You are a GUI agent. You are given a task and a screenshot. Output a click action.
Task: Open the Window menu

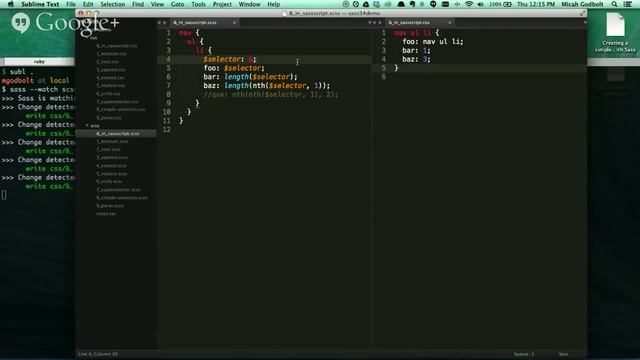249,4
